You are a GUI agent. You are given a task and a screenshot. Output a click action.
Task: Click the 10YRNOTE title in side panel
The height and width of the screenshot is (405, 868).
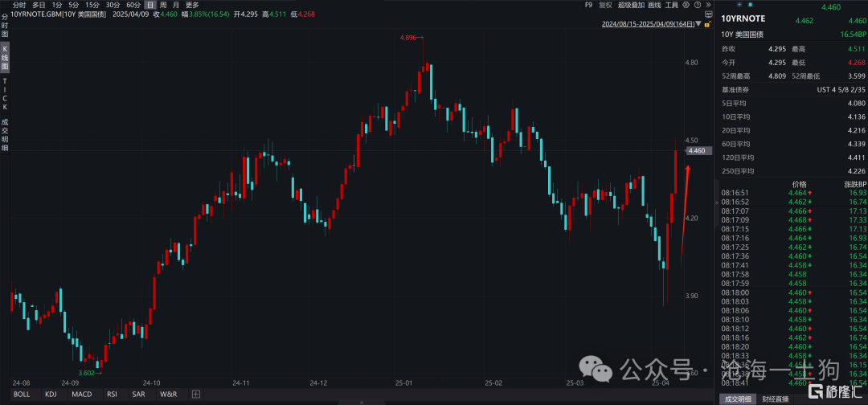(743, 18)
